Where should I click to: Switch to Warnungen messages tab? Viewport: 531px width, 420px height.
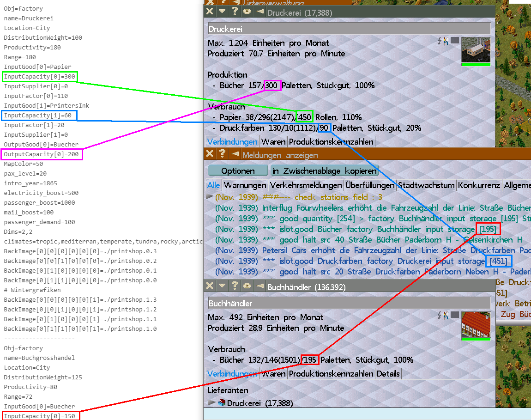click(245, 185)
